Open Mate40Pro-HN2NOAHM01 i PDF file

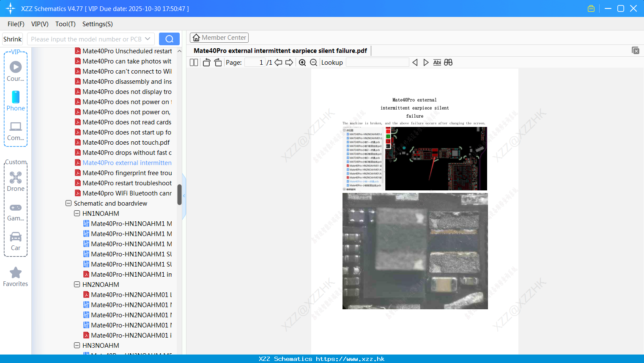[x=128, y=335]
